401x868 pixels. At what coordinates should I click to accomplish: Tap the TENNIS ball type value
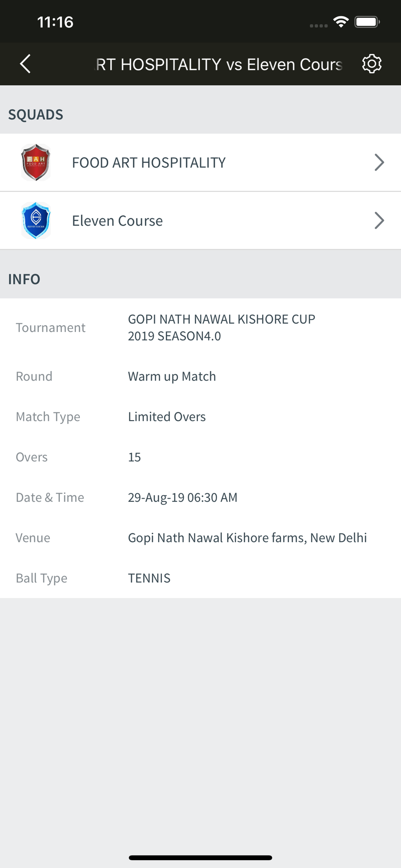pyautogui.click(x=149, y=578)
